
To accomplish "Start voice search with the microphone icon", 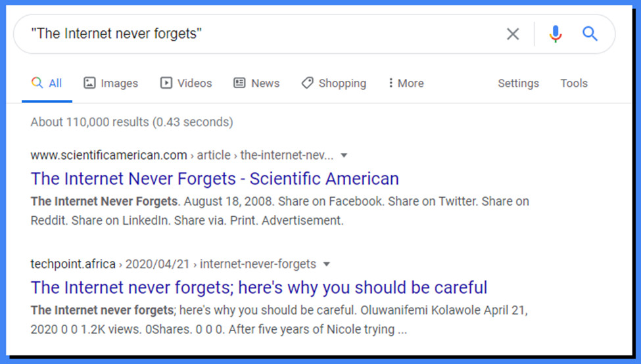I will [x=556, y=34].
